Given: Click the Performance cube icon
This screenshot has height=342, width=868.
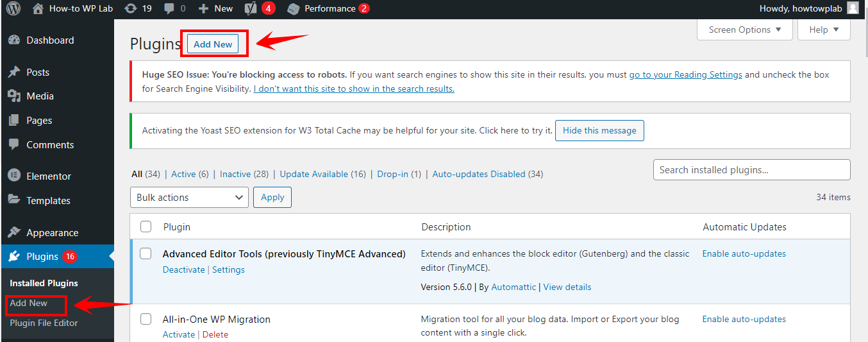Looking at the screenshot, I should [x=293, y=9].
